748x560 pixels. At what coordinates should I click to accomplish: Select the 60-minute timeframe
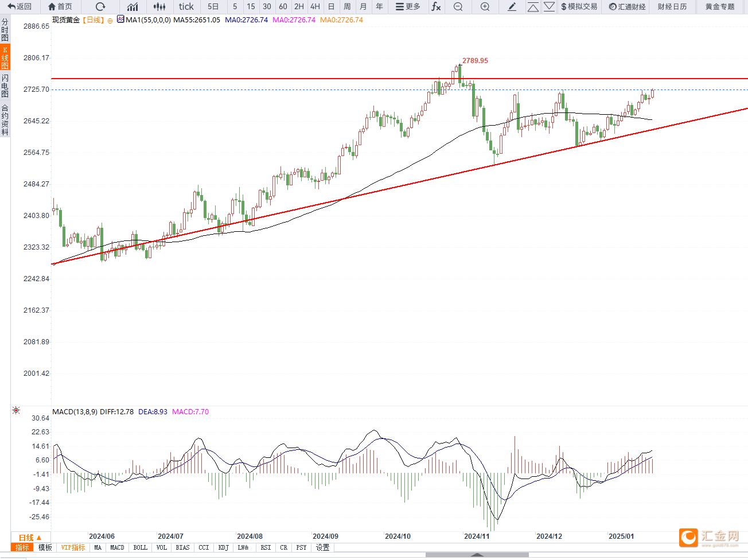coord(283,7)
